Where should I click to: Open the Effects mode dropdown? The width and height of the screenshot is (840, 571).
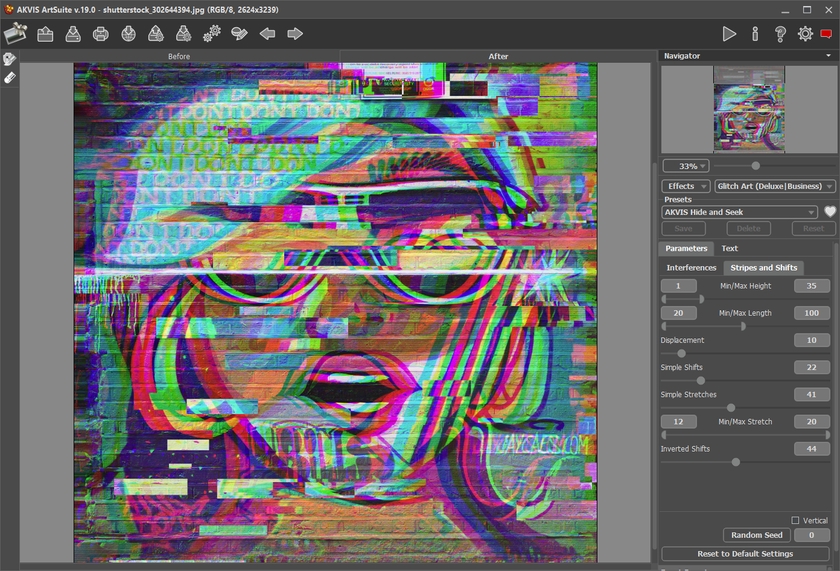[x=685, y=186]
